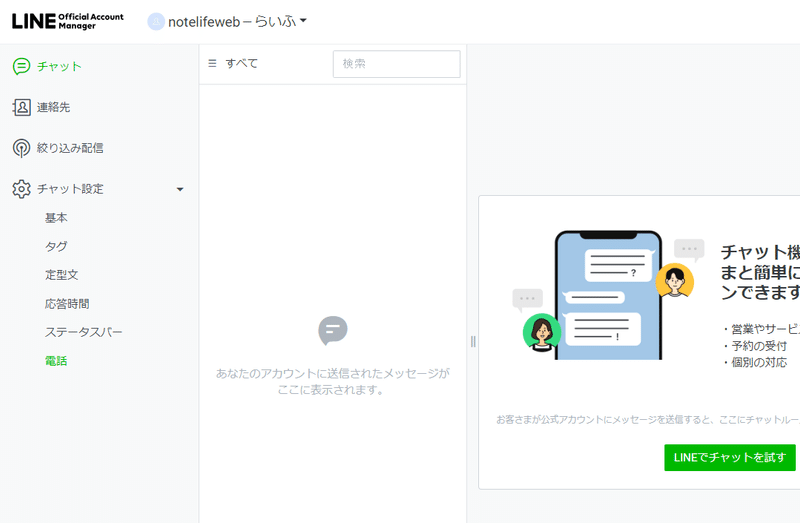This screenshot has height=523, width=800.
Task: Open the 応答時間 settings submenu
Action: (67, 304)
